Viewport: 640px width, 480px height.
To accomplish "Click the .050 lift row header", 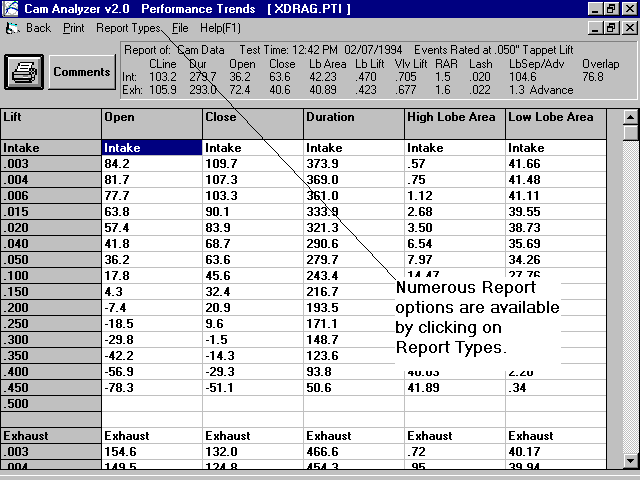I will 51,260.
